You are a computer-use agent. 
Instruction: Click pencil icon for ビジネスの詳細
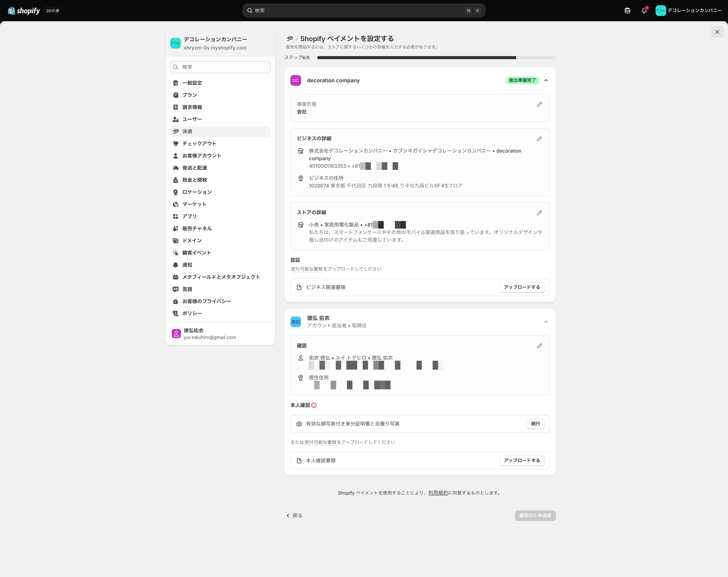coord(539,139)
